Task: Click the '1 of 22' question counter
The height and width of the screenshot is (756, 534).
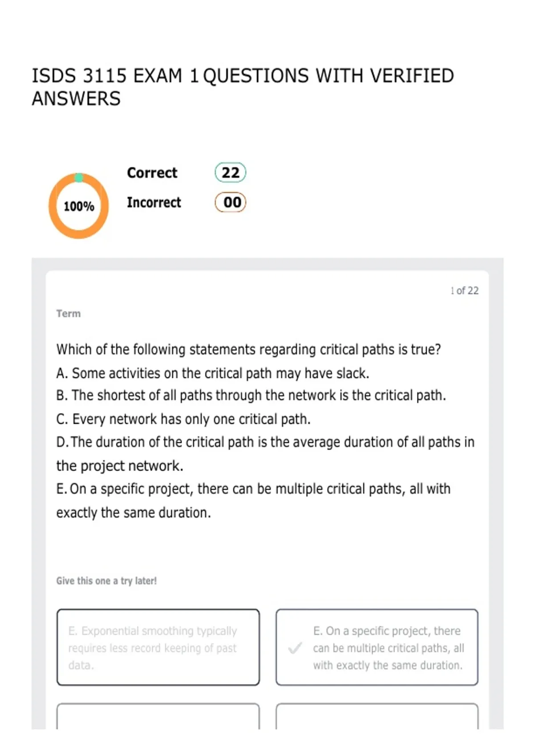Action: [465, 290]
